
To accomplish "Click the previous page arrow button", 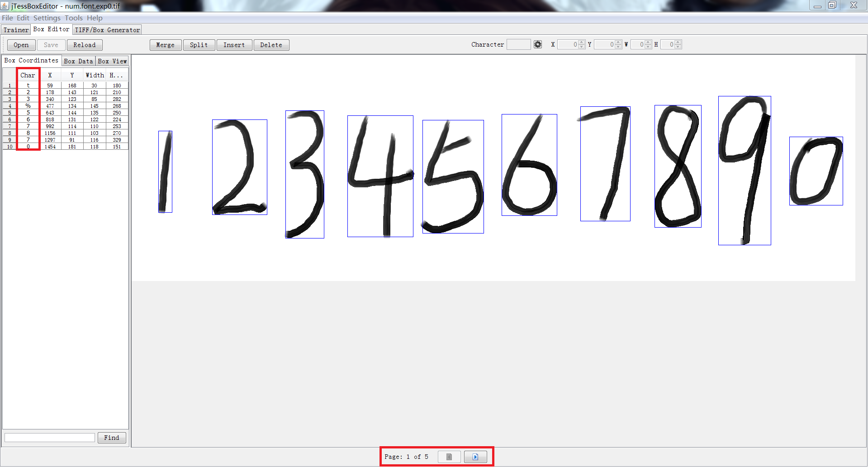I will tap(449, 457).
